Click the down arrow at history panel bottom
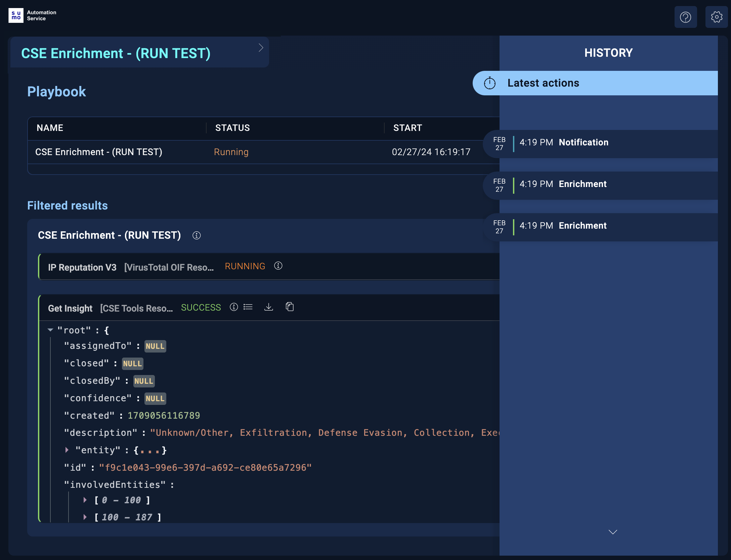The height and width of the screenshot is (560, 731). click(x=613, y=532)
